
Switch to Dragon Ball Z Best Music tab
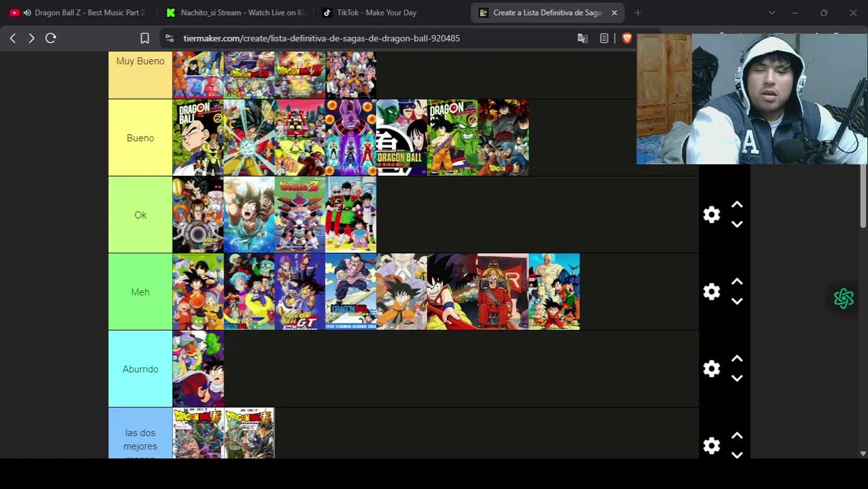[x=78, y=12]
